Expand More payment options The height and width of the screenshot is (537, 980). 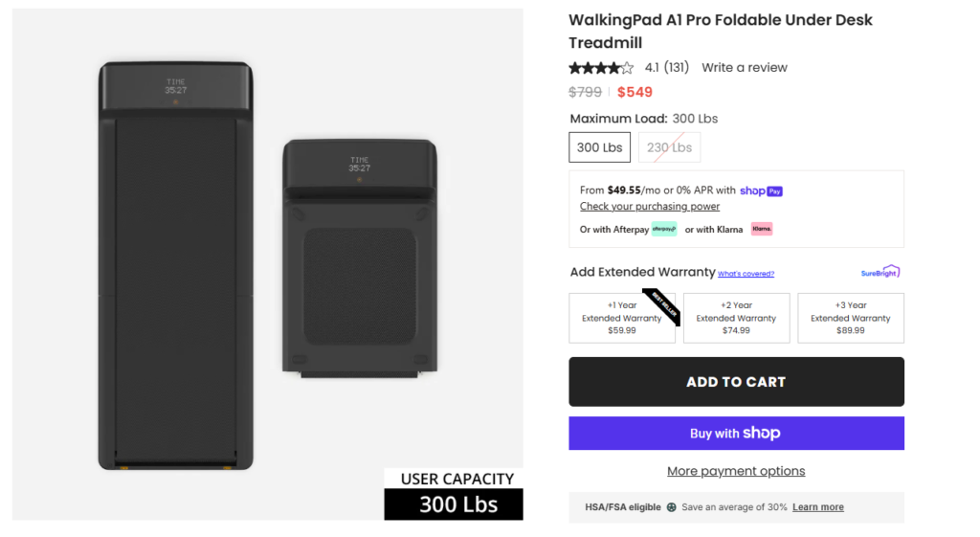point(736,471)
